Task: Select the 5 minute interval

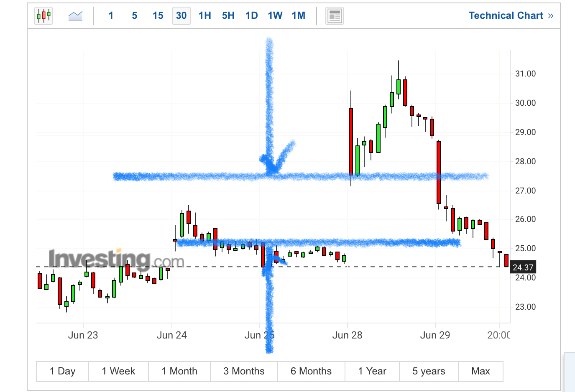Action: click(134, 16)
